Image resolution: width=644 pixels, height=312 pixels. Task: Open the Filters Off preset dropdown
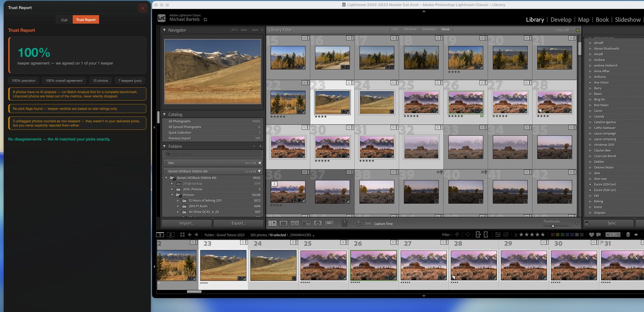click(564, 30)
